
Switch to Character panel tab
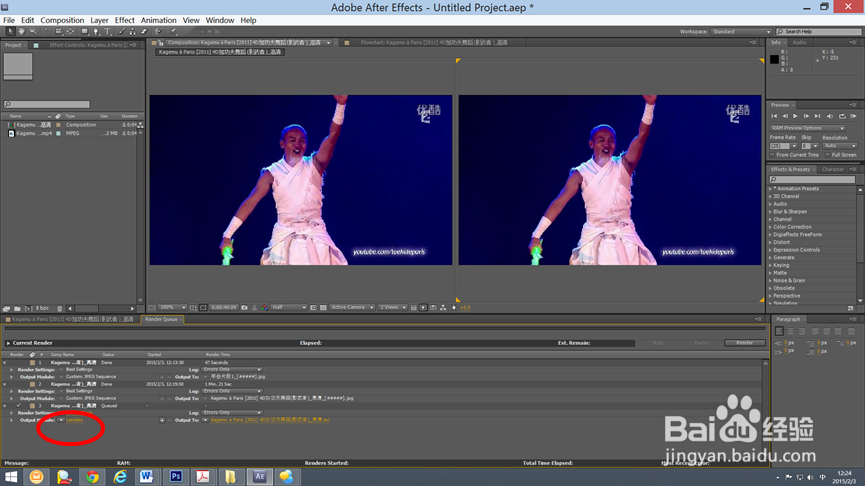832,169
